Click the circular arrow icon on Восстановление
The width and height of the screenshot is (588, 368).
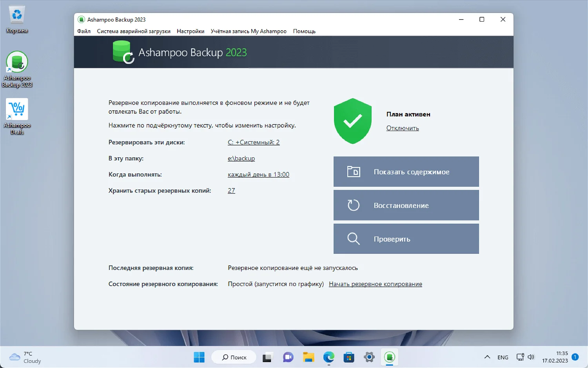point(354,205)
